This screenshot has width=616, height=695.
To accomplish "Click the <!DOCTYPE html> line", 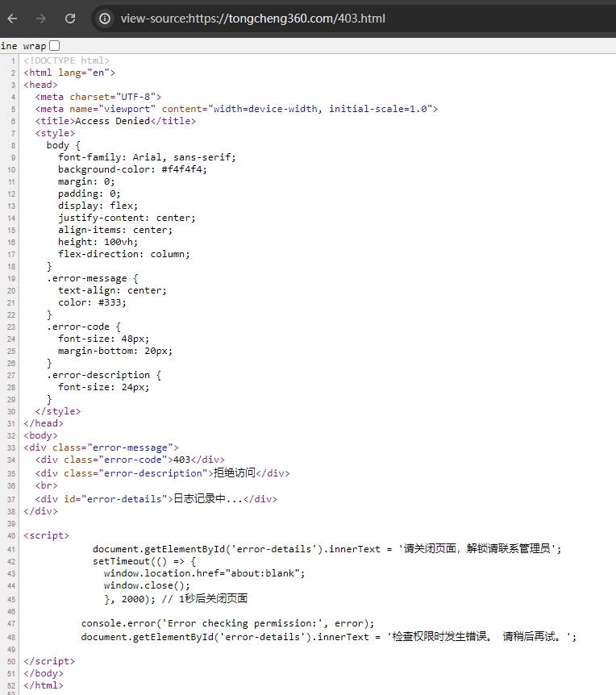I will point(66,60).
